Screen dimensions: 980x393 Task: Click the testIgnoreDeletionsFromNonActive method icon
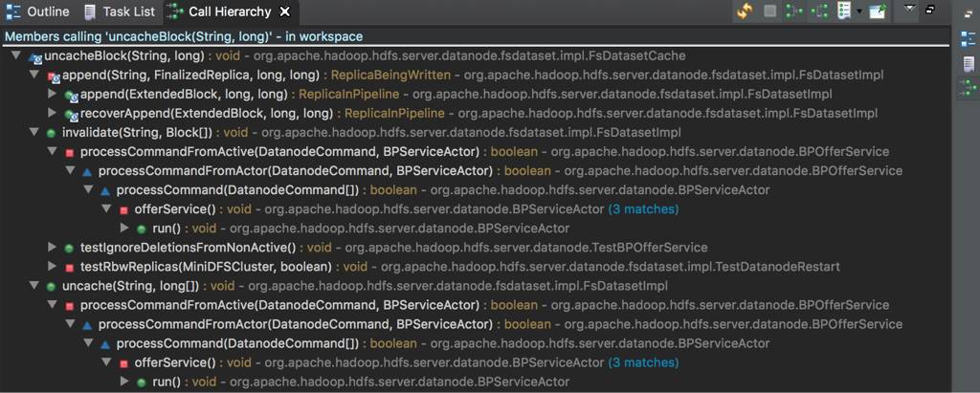69,248
